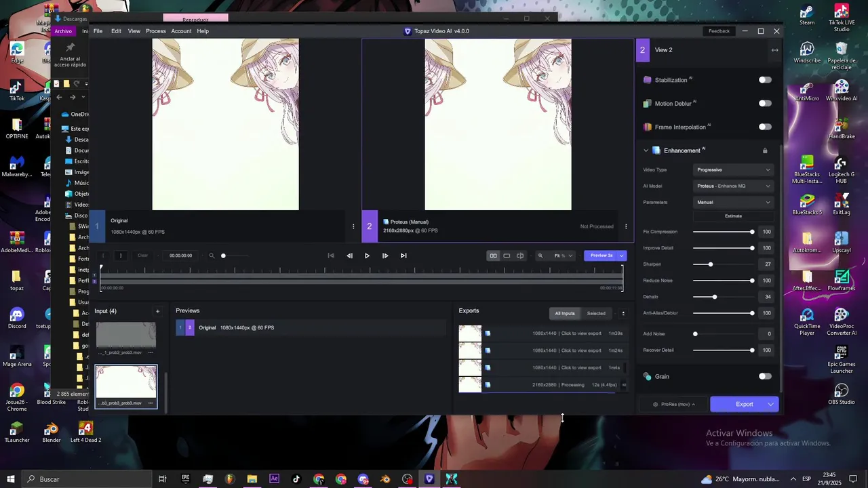Screen dimensions: 868x488
Task: Collapse the Enhancement section
Action: (x=646, y=150)
